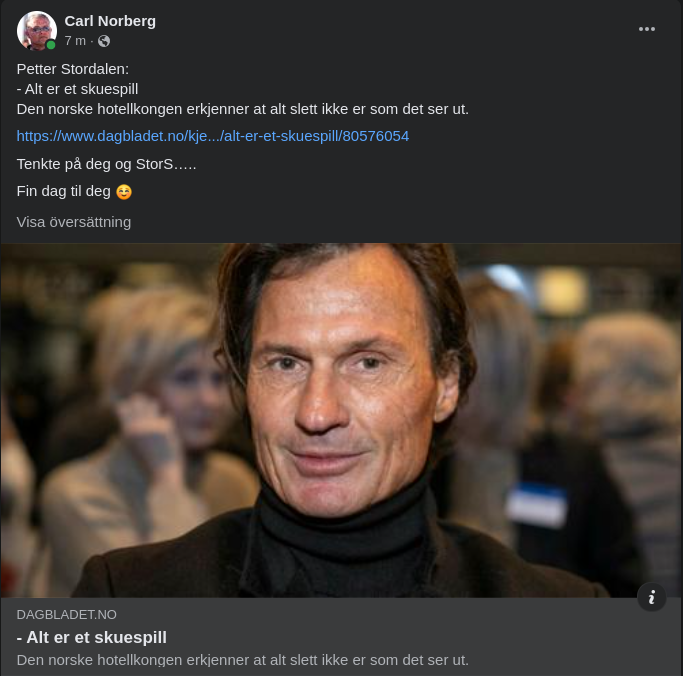Click the Petter Stordalen: line in post

73,69
